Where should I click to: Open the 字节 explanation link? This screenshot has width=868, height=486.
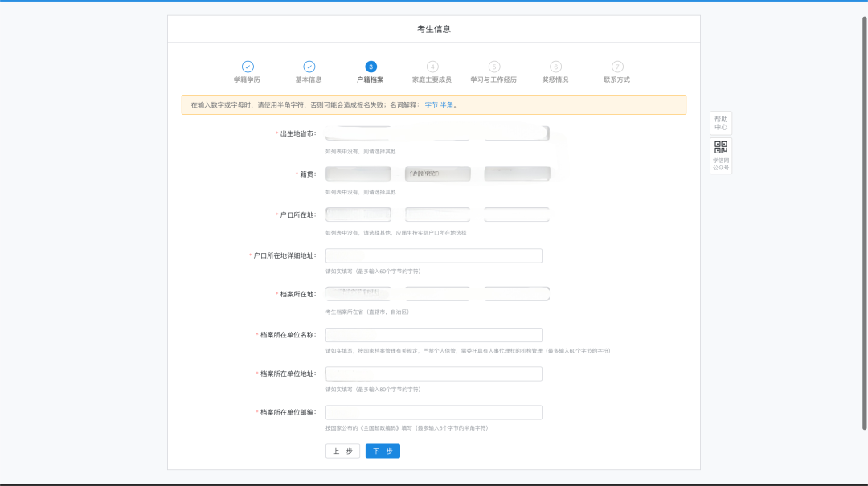pyautogui.click(x=432, y=105)
